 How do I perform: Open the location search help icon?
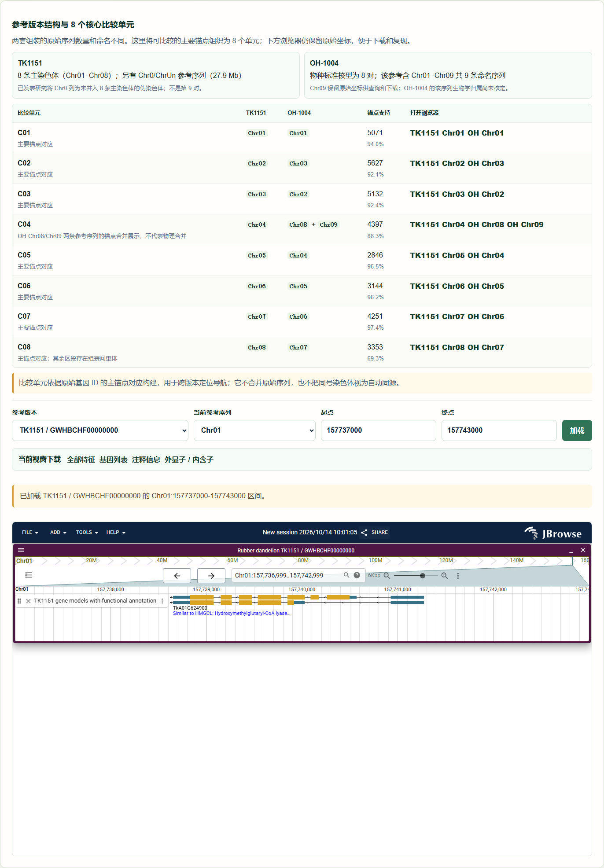pyautogui.click(x=357, y=575)
